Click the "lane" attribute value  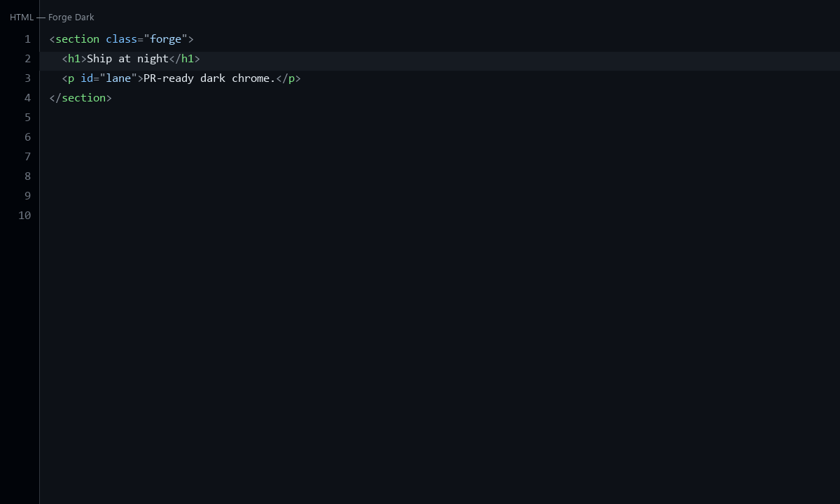(118, 78)
